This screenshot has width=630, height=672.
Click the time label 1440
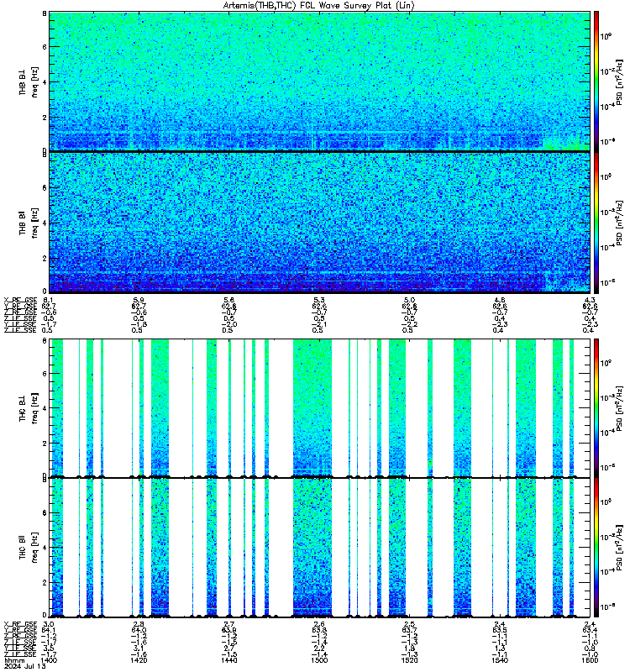(229, 660)
